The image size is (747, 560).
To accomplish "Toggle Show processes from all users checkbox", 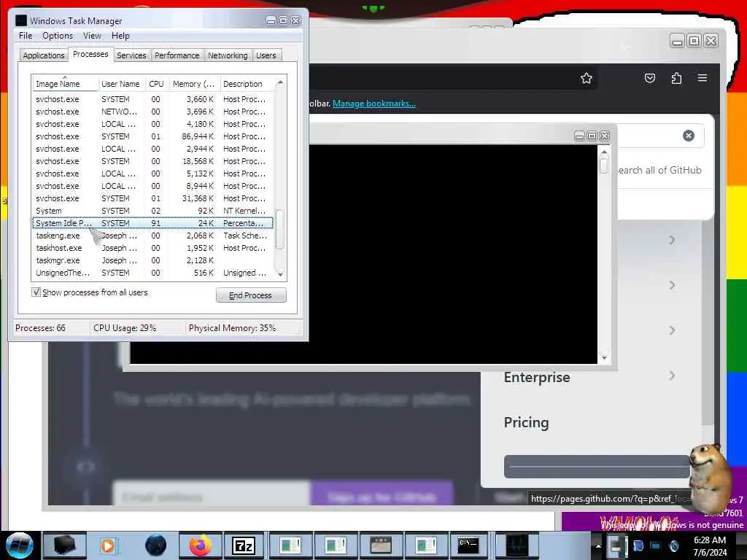I will [x=36, y=292].
